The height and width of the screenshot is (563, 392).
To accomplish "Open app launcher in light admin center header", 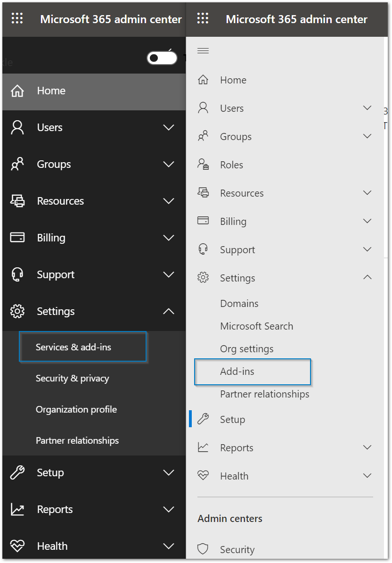I will point(203,18).
